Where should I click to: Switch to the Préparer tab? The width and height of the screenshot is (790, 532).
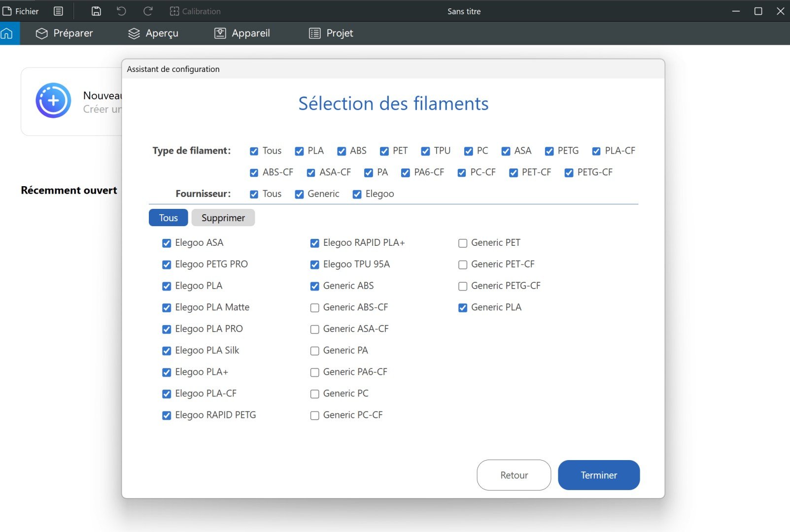[x=64, y=33]
